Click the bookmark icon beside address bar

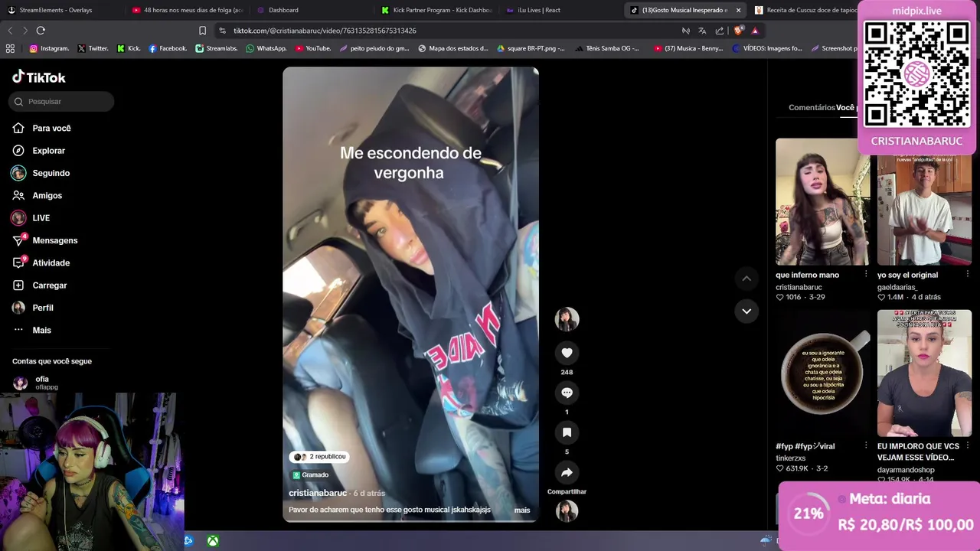[202, 31]
